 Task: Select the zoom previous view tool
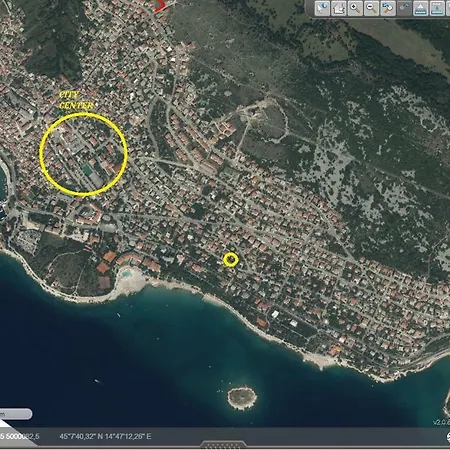coord(388,8)
